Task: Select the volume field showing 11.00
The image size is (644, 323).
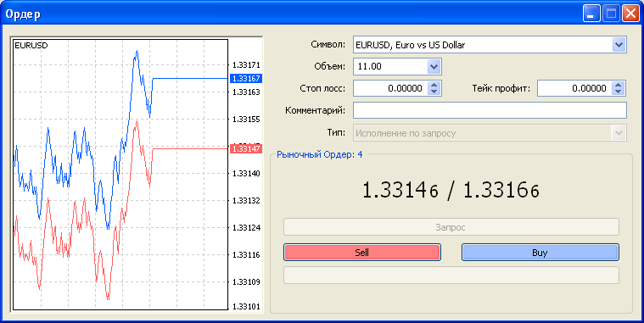Action: coord(390,66)
